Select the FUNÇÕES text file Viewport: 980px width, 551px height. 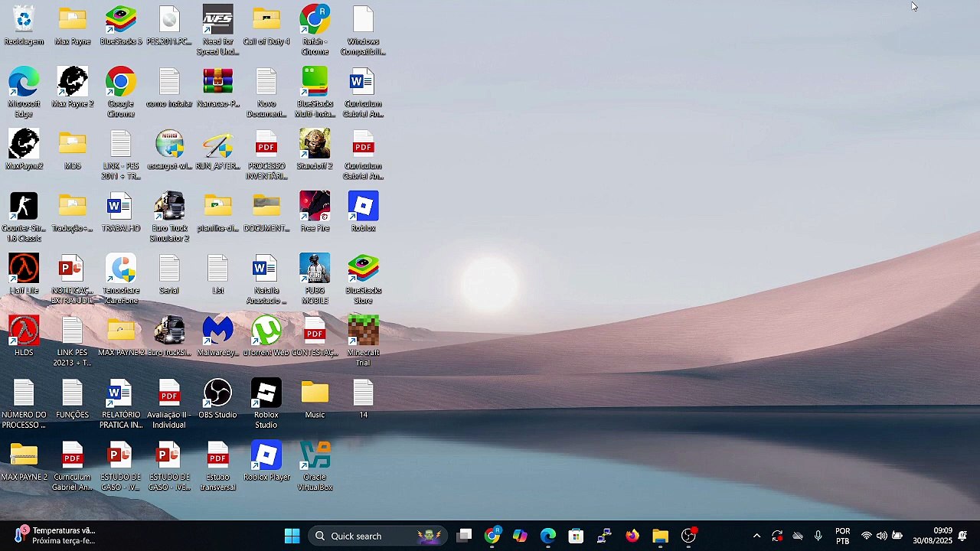pyautogui.click(x=73, y=399)
